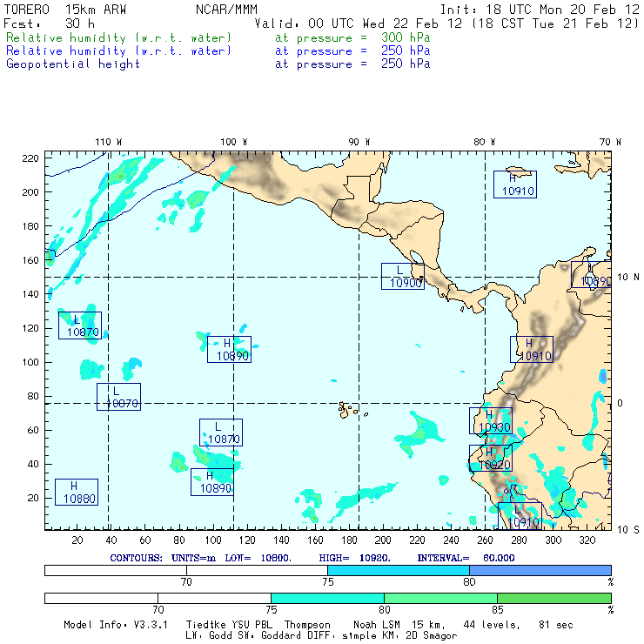Select the 'H 10880' high pressure box
Screen dimensions: 644x644
[77, 492]
